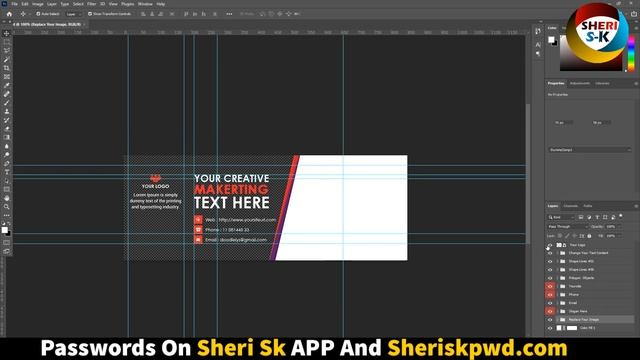Select the Crop tool
The width and height of the screenshot is (640, 360).
pyautogui.click(x=7, y=68)
